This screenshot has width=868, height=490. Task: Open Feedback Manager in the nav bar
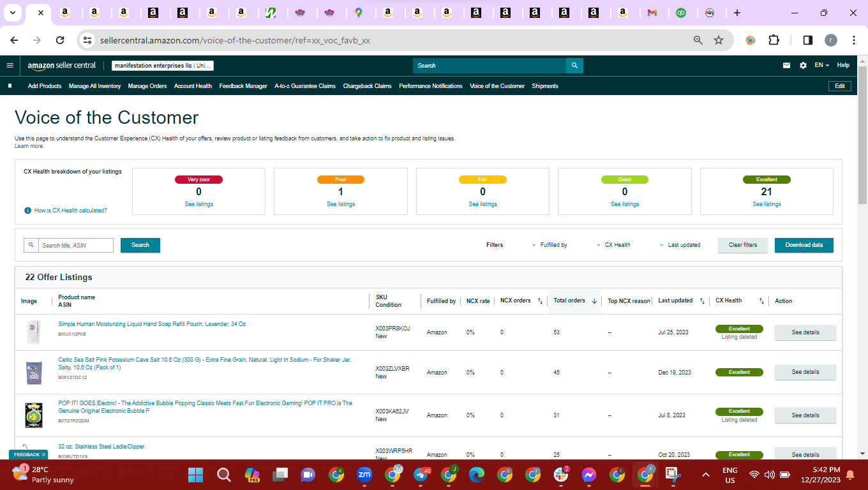pos(243,86)
